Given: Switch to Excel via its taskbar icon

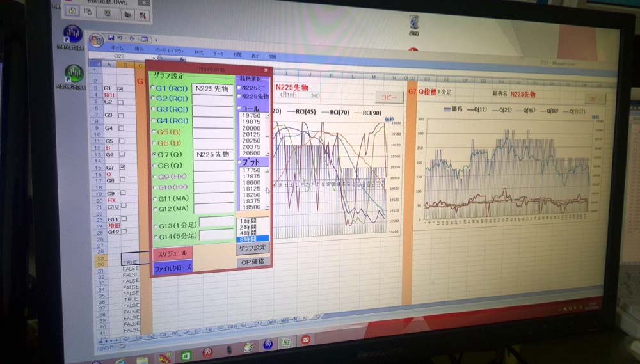Looking at the screenshot, I should [x=286, y=342].
